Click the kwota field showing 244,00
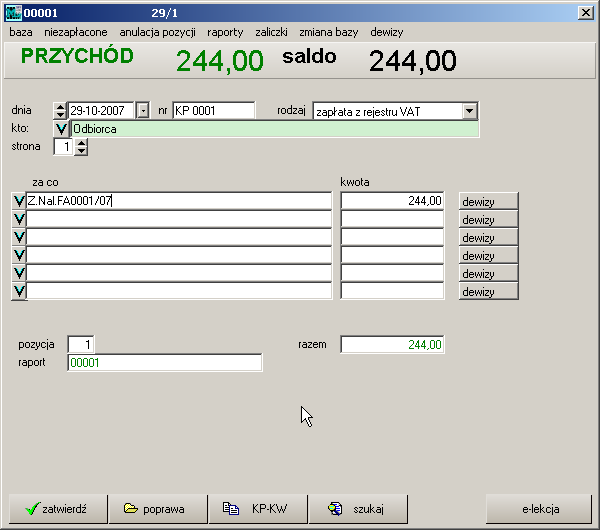This screenshot has width=600, height=530. [x=392, y=201]
